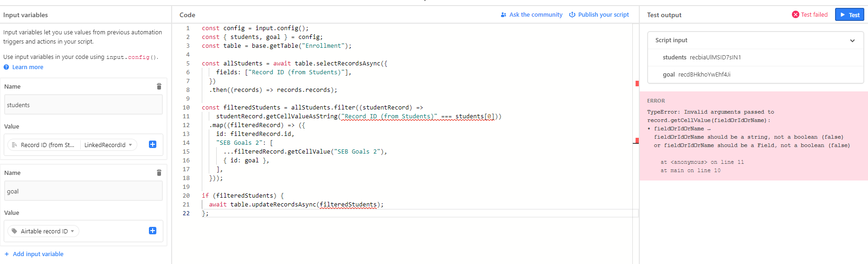This screenshot has height=264, width=868.
Task: Click code line number 22
Action: pyautogui.click(x=186, y=213)
